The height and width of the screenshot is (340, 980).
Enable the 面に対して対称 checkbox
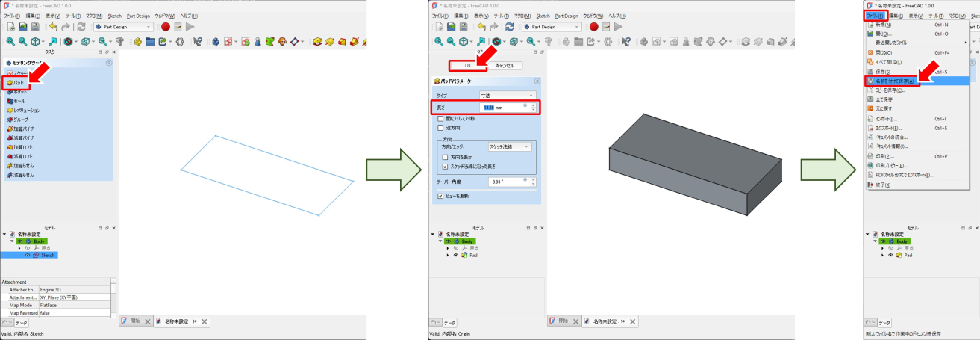click(x=440, y=119)
